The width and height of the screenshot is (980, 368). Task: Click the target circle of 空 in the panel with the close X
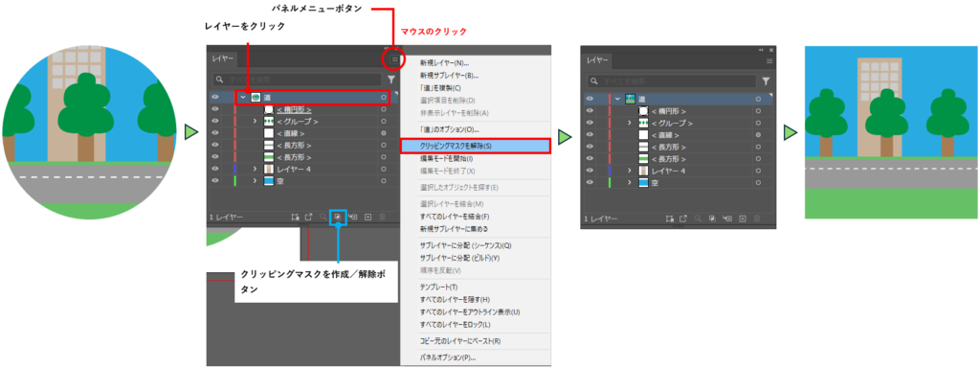(x=758, y=183)
